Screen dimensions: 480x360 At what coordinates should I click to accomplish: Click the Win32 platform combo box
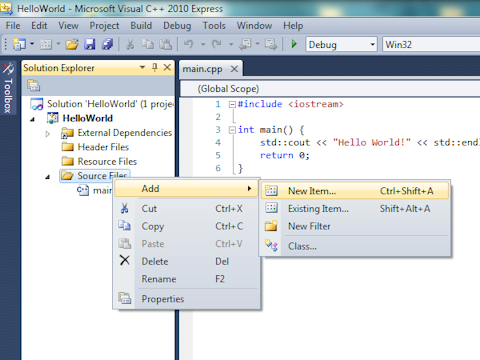431,44
